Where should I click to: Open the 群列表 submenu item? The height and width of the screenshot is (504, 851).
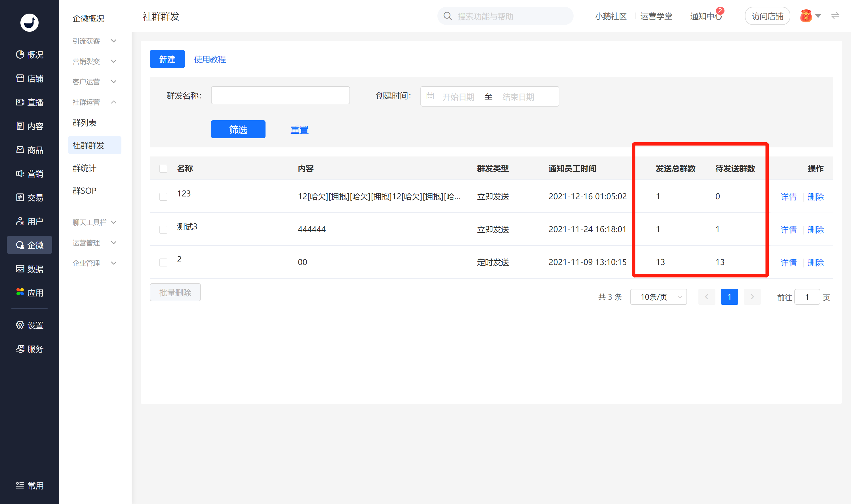click(x=84, y=123)
